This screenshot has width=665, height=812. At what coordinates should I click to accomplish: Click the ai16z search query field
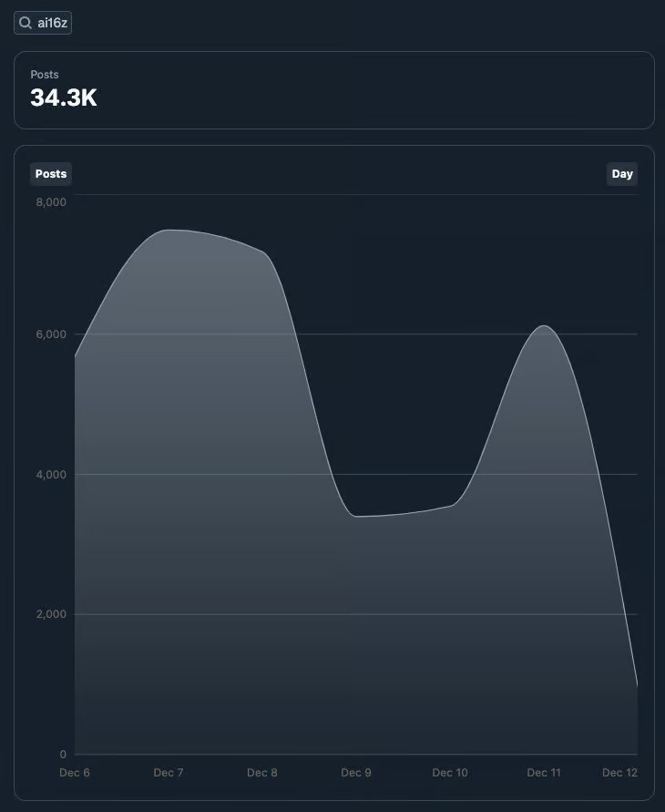coord(52,23)
